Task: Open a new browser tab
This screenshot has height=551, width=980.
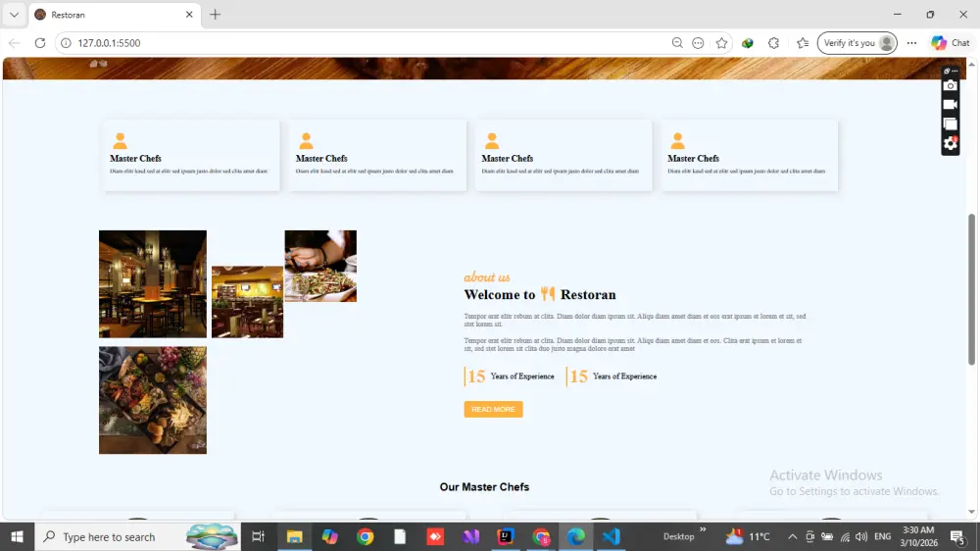Action: tap(215, 15)
